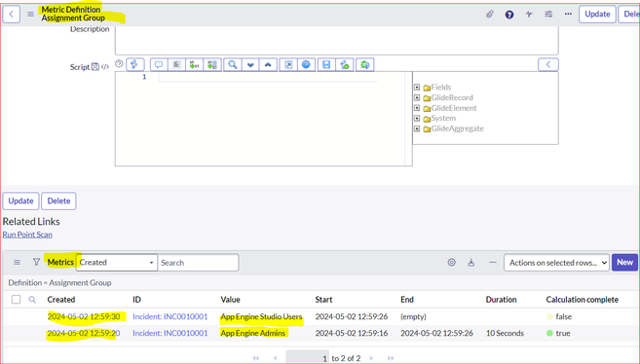Click the format code icon in Script toolbar

(x=176, y=64)
